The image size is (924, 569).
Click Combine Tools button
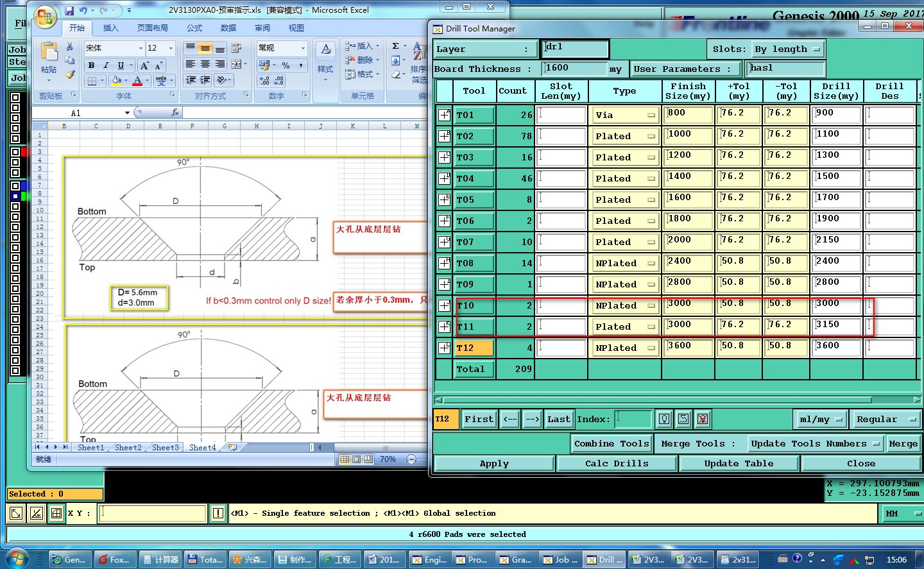(x=612, y=443)
